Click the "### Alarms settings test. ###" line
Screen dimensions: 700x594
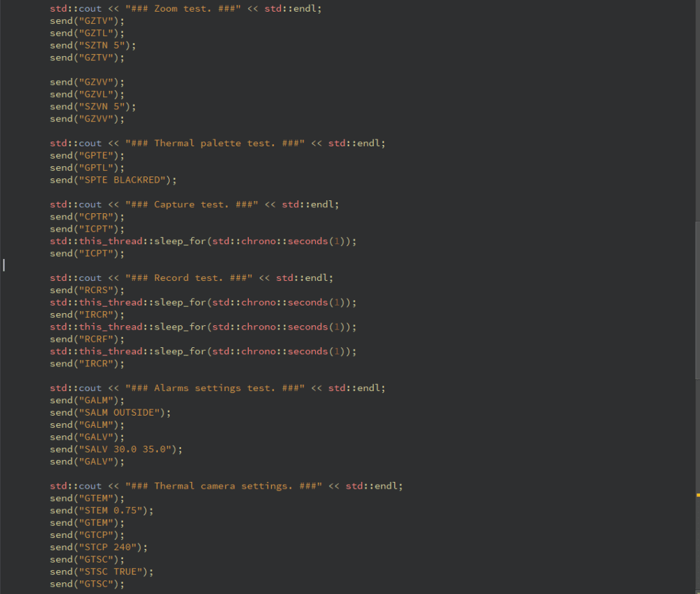(217, 388)
